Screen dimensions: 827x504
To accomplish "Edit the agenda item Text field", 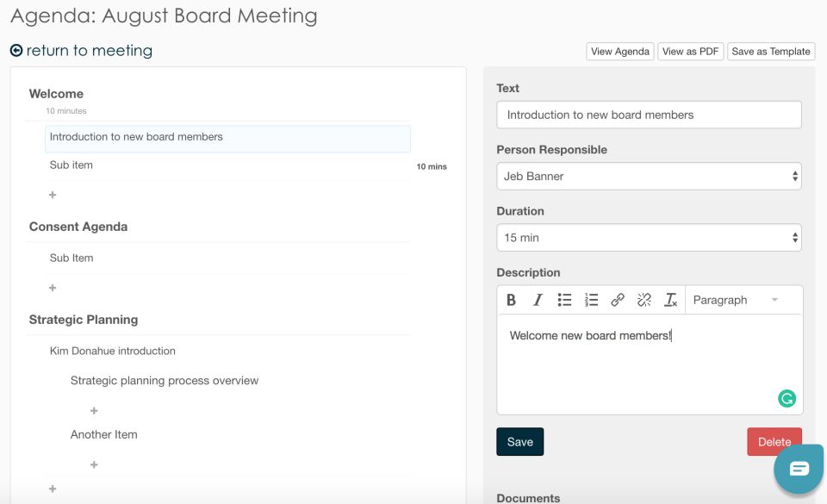I will pyautogui.click(x=649, y=114).
